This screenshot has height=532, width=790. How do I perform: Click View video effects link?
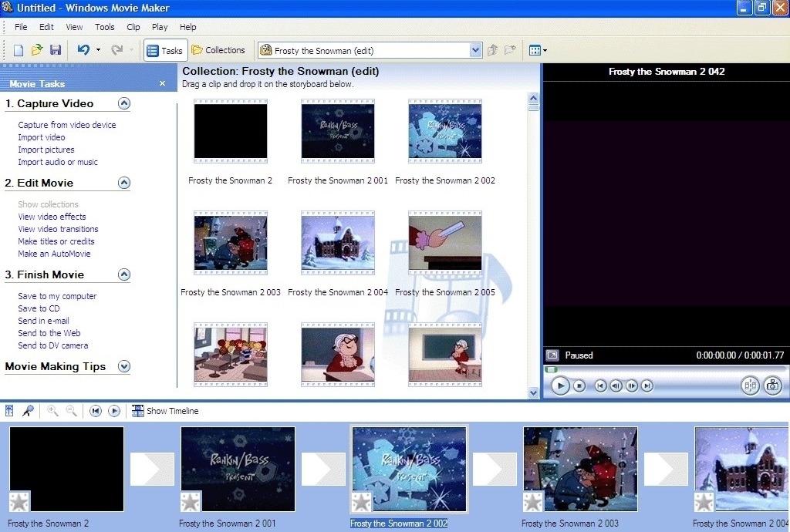52,217
